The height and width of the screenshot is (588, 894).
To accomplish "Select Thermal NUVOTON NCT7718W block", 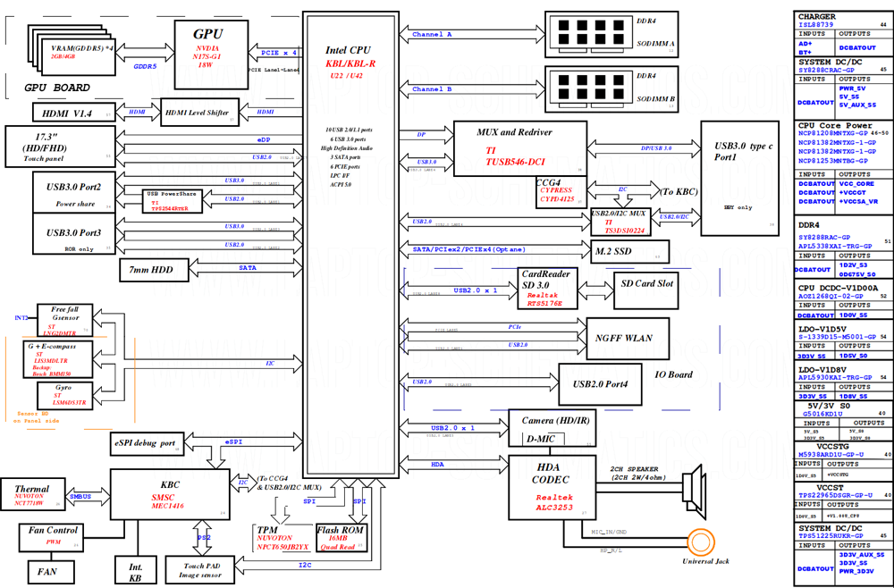I will coord(32,494).
